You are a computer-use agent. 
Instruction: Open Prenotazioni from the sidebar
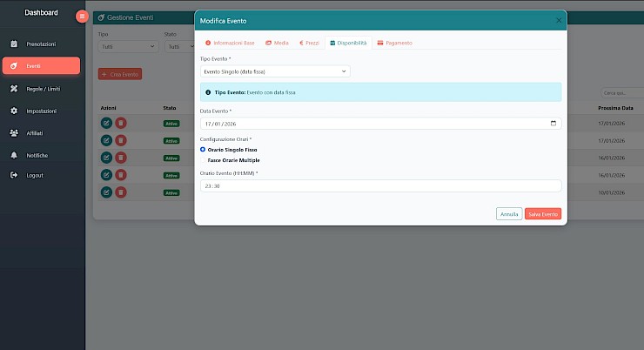point(41,44)
